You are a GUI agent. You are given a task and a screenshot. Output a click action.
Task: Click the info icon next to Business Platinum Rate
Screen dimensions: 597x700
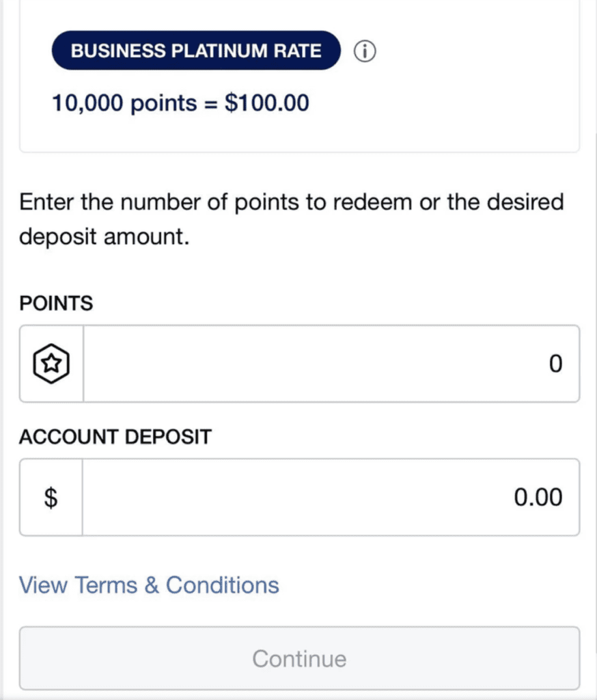click(x=365, y=51)
